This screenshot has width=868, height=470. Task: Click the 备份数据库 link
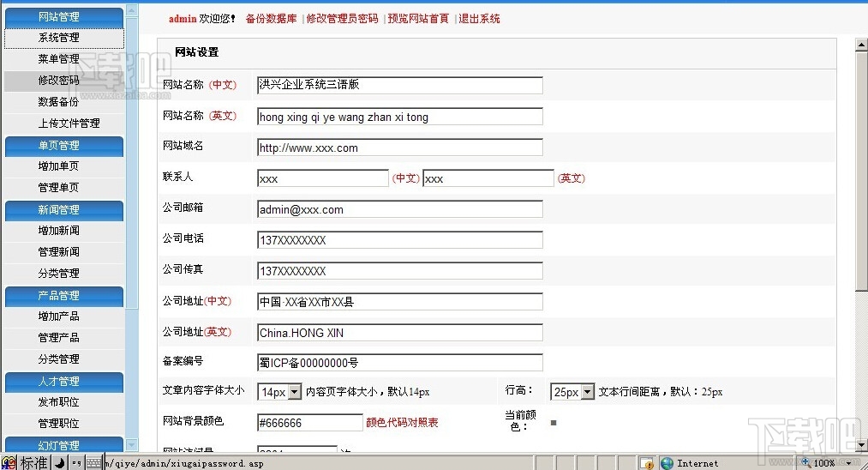pyautogui.click(x=272, y=19)
